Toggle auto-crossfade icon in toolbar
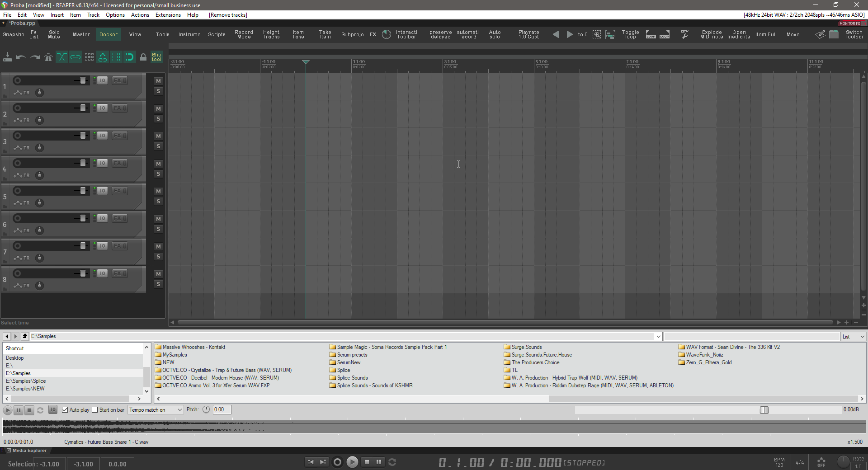This screenshot has width=868, height=470. tap(62, 57)
